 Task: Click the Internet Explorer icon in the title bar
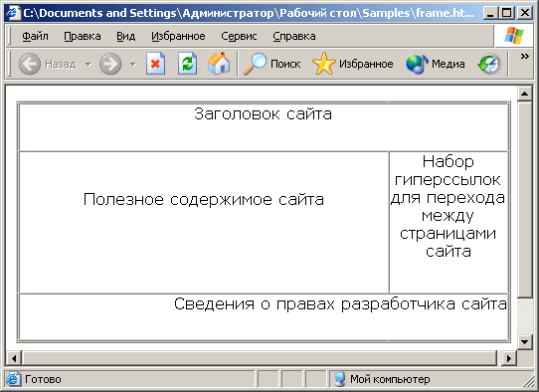point(14,13)
